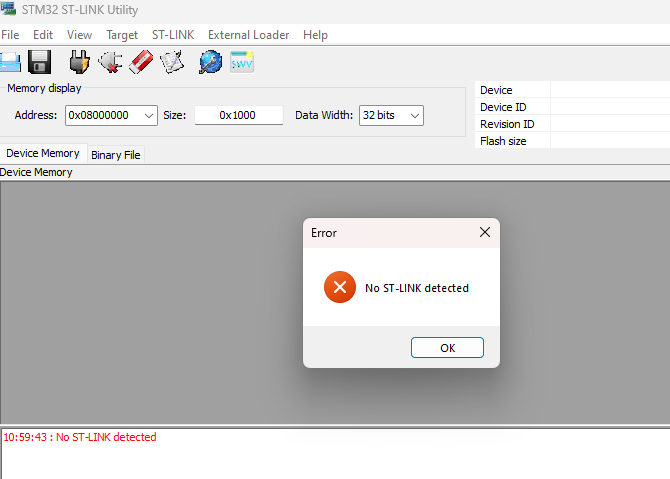The image size is (670, 479).
Task: Click the 'Error' dialog title text
Action: pos(324,233)
